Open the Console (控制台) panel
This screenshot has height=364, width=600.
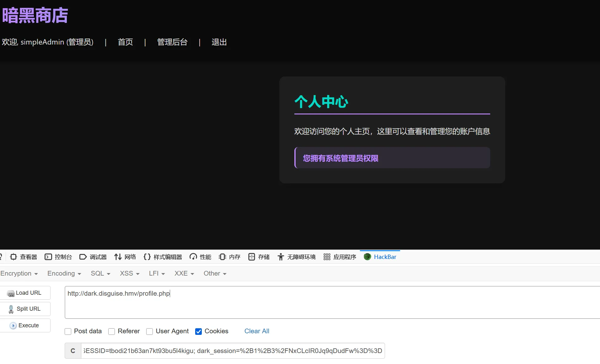(x=58, y=257)
